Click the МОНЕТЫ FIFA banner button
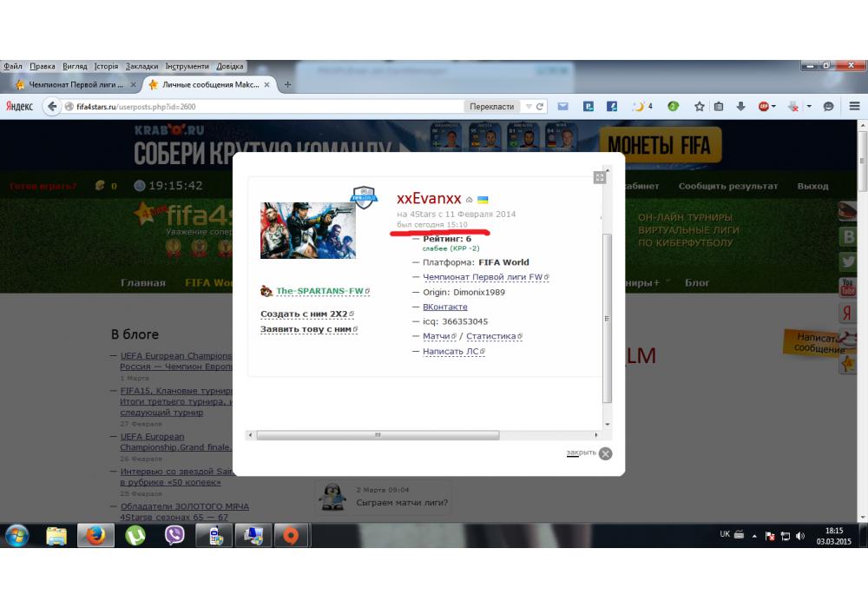 (x=661, y=146)
